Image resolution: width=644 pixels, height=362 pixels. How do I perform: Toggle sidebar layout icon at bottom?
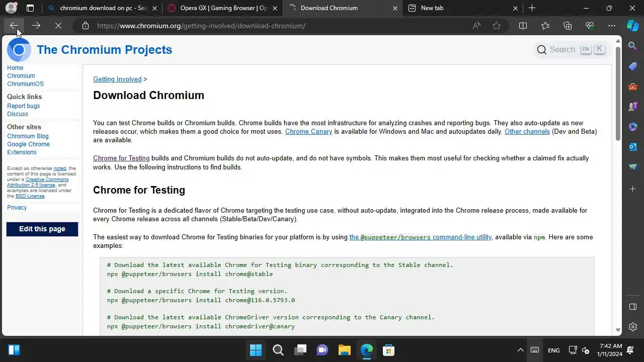(x=633, y=307)
